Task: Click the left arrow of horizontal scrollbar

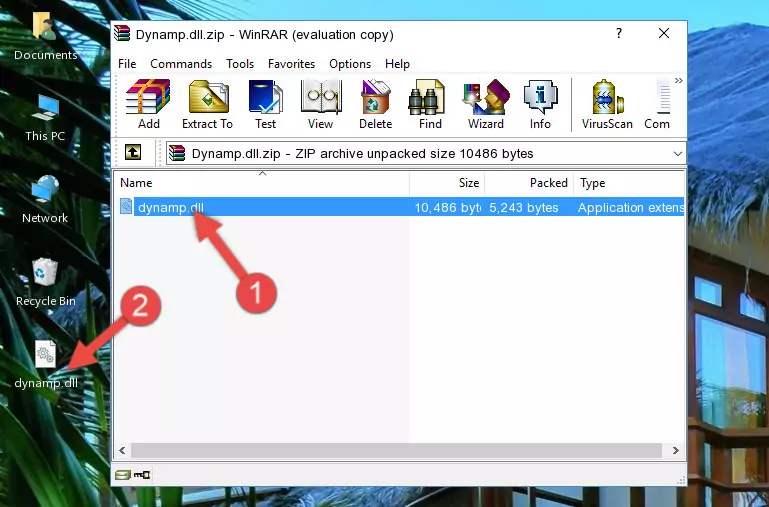Action: click(x=123, y=450)
